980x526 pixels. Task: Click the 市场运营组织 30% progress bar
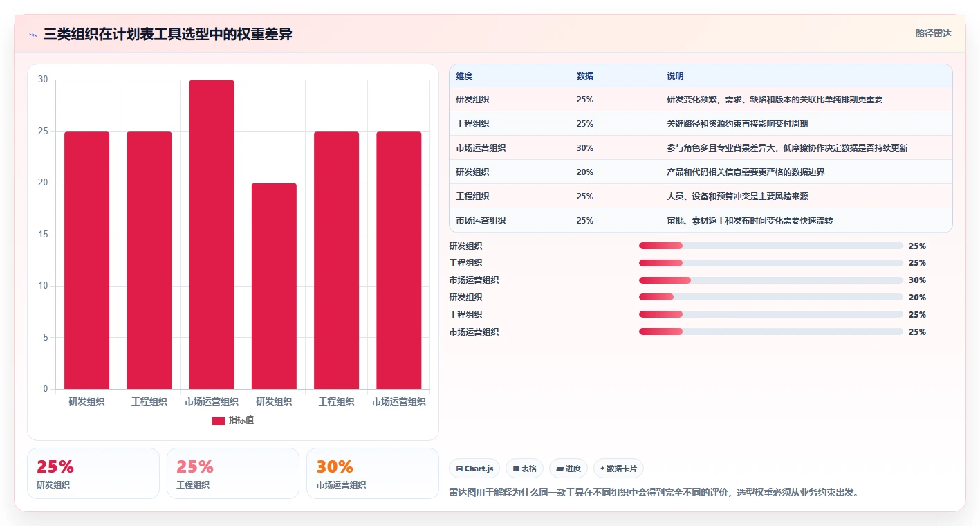coord(771,280)
